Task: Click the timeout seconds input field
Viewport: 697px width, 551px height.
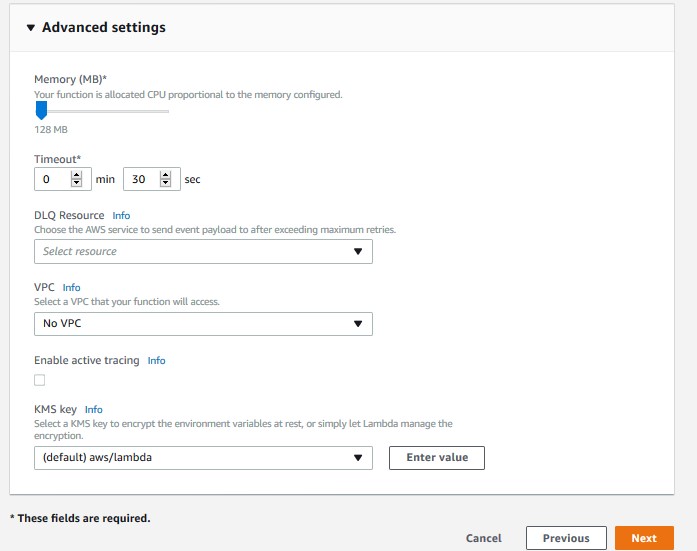Action: pos(152,179)
